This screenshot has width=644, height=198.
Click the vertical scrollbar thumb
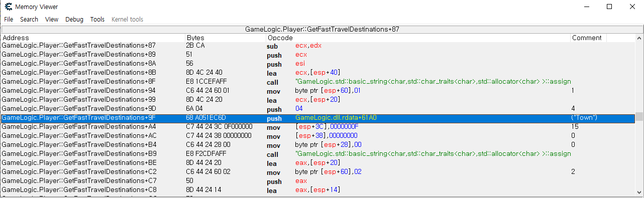click(639, 116)
